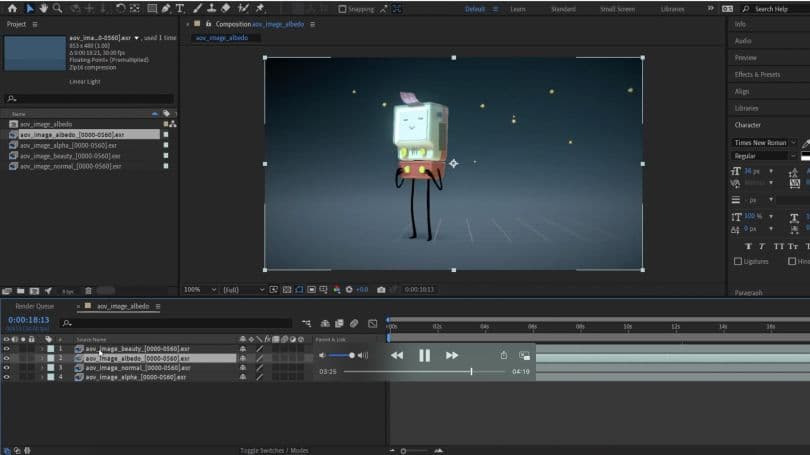The width and height of the screenshot is (810, 455).
Task: Switch to the Small Screen workspace
Action: 617,9
